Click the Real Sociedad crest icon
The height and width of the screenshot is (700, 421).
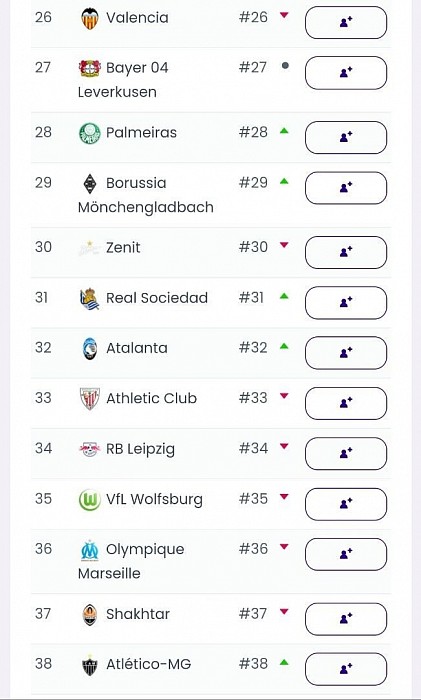pos(90,299)
